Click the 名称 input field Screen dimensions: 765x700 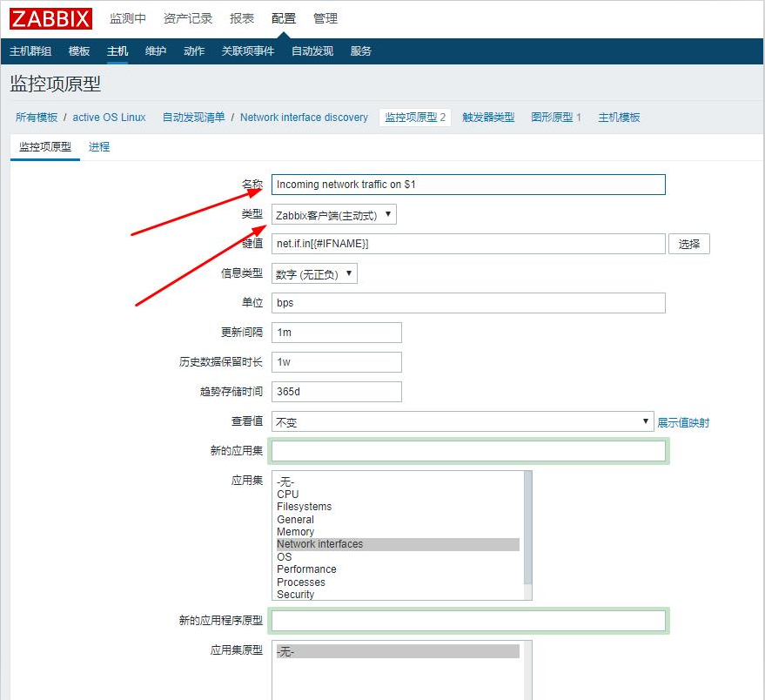[468, 185]
